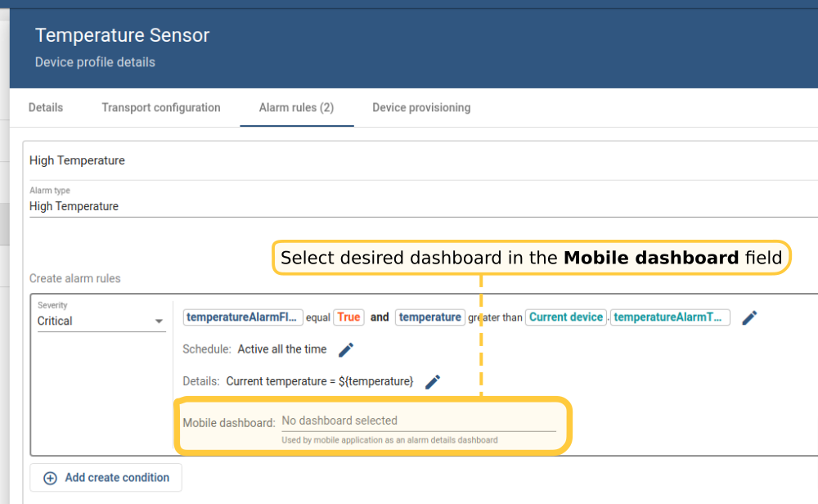Edit the alarm condition with pencil icon
The height and width of the screenshot is (504, 818).
tap(749, 317)
